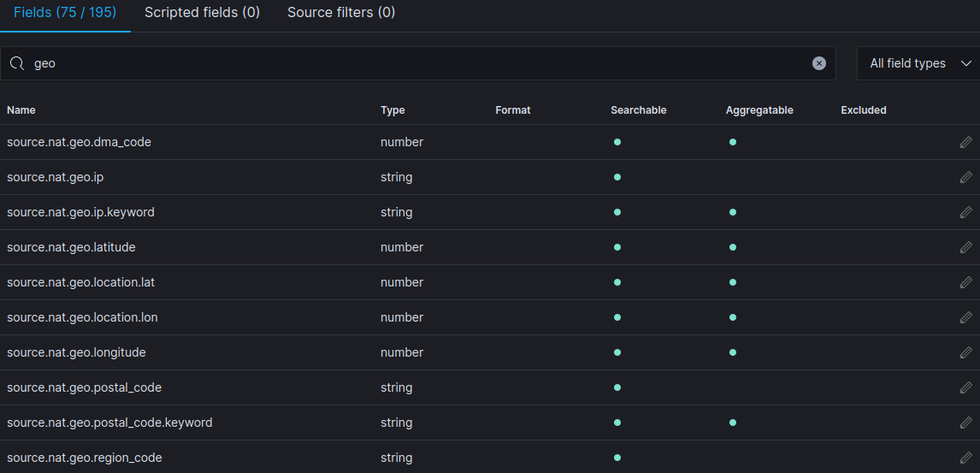Select the Fields tab

click(65, 13)
